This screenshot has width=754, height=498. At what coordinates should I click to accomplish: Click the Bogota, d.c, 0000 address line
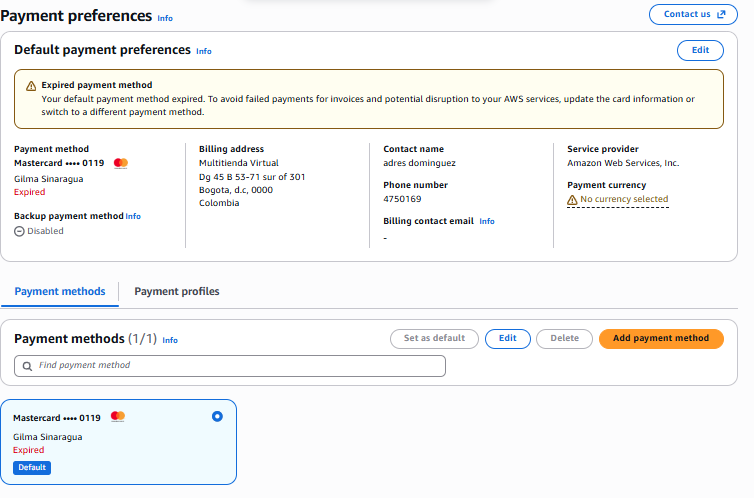coord(236,190)
